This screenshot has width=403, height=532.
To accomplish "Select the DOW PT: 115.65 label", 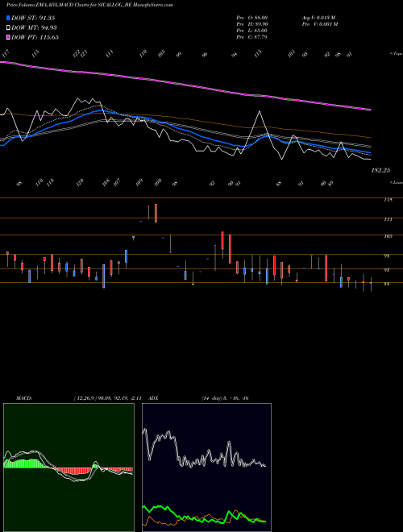I will [x=35, y=37].
